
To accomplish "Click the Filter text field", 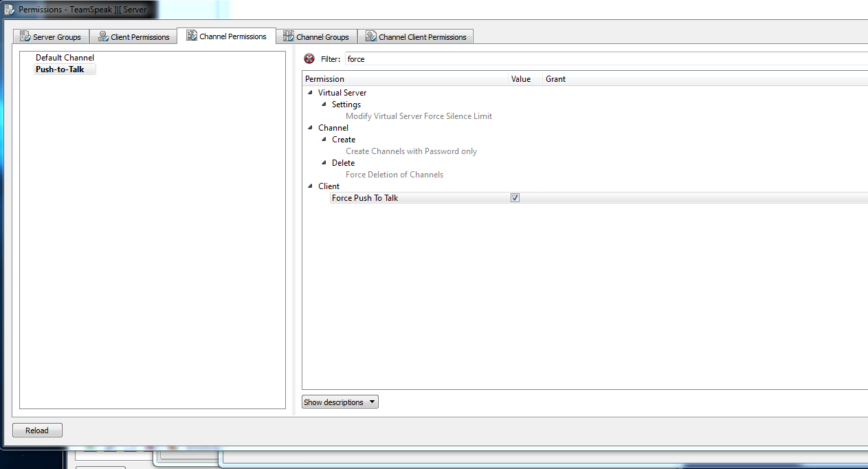I will pyautogui.click(x=605, y=59).
